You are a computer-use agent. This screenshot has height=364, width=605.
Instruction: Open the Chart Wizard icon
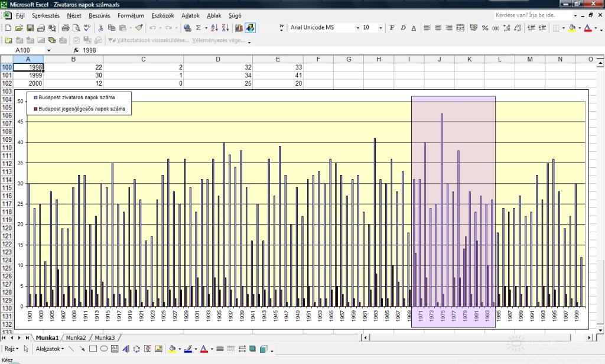pyautogui.click(x=239, y=28)
